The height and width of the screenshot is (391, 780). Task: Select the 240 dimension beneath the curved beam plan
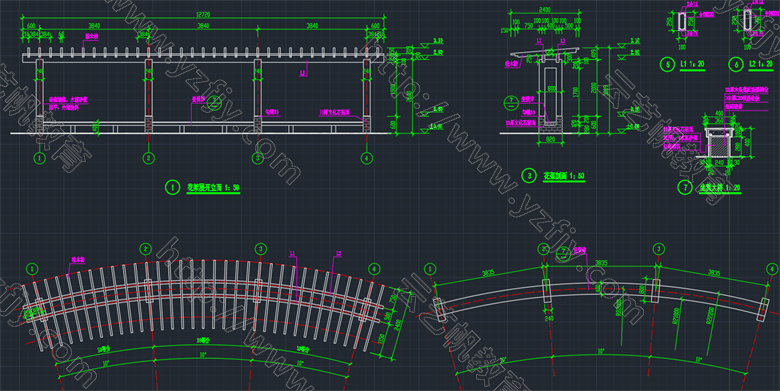click(549, 318)
